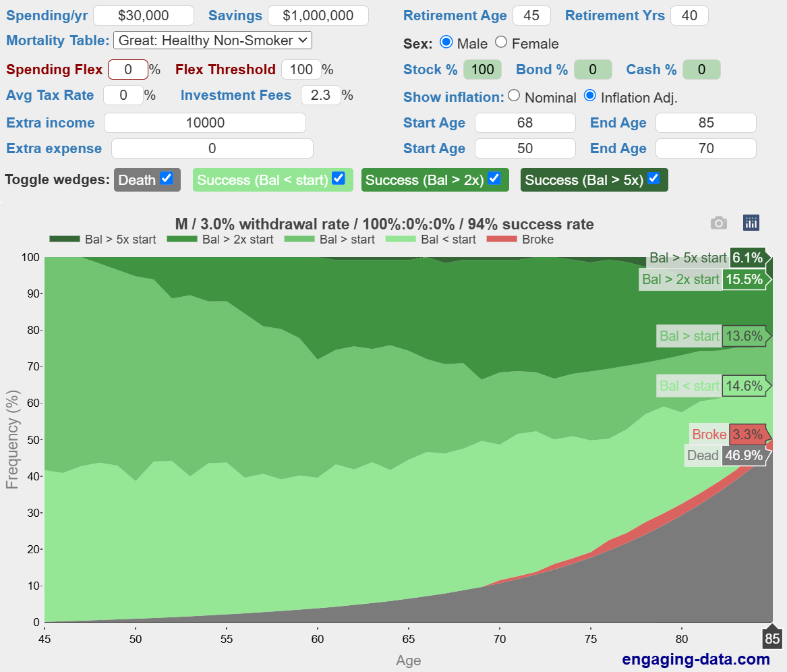Click the Savings amount field
Screen dimensions: 787x672
(318, 16)
